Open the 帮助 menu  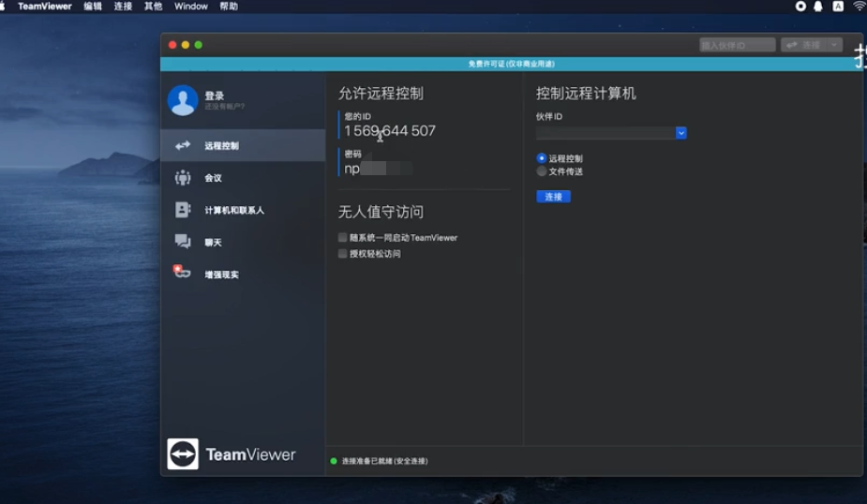(229, 6)
